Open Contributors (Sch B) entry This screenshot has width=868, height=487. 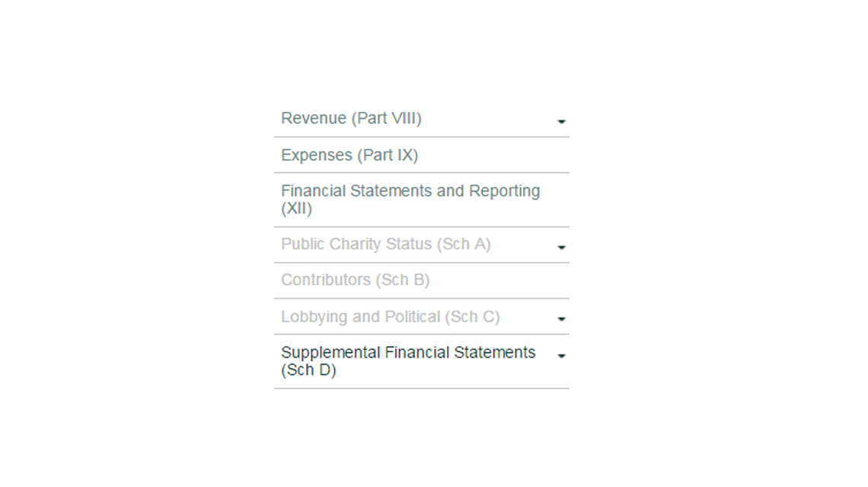pos(355,280)
